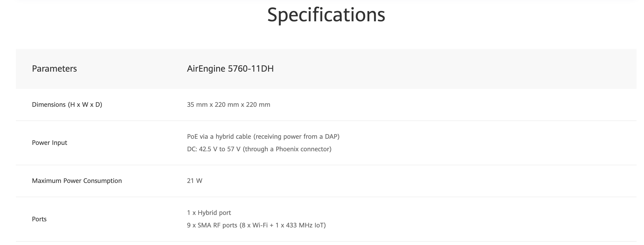The width and height of the screenshot is (644, 245).
Task: Click the Maximum Power Consumption label
Action: click(x=77, y=181)
